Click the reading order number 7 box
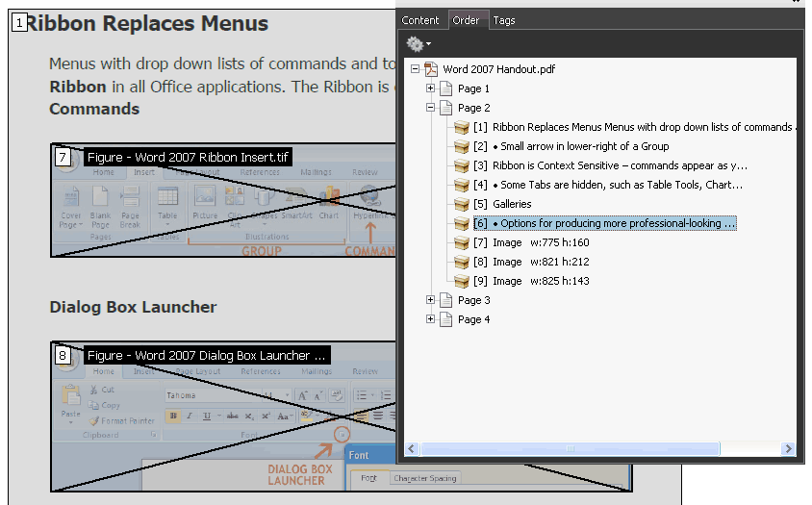The width and height of the screenshot is (812, 505). (x=63, y=157)
